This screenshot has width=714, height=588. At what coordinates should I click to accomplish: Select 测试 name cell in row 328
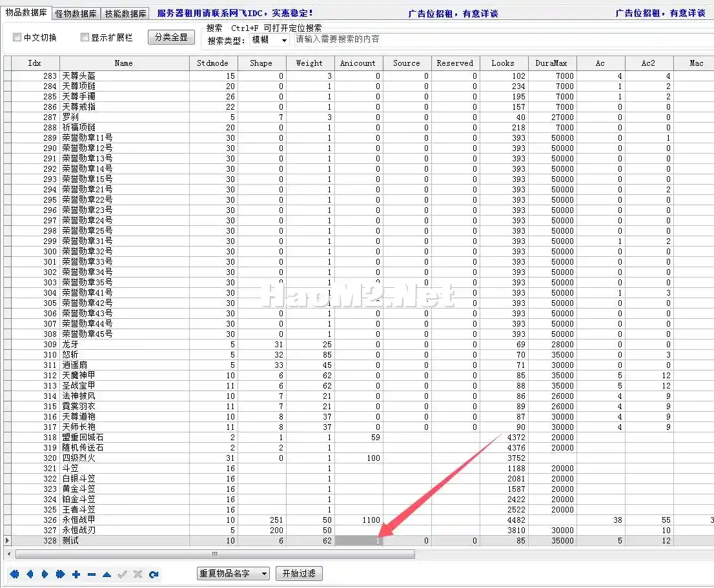coord(125,541)
